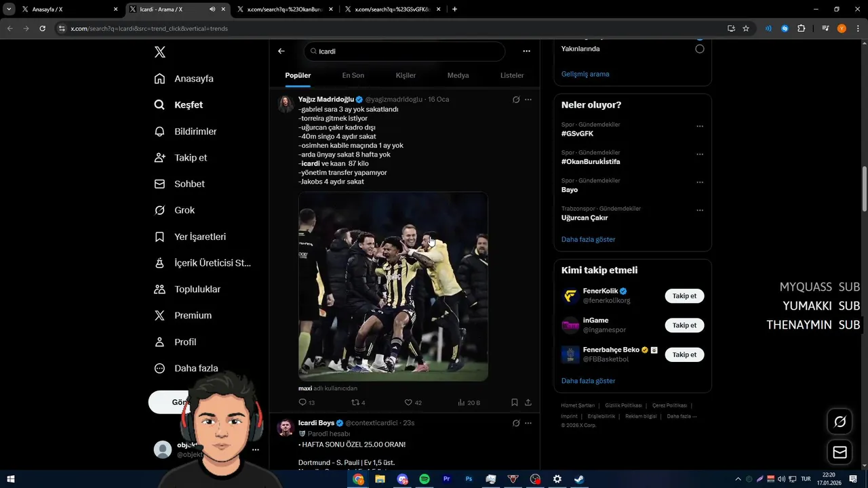
Task: Click the Daha fazla circle icon
Action: pos(159,368)
